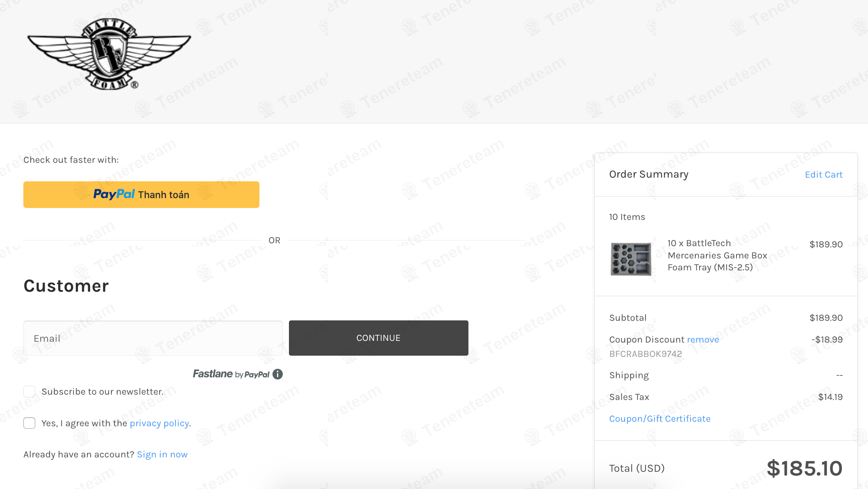Image resolution: width=868 pixels, height=489 pixels.
Task: Expand the Coupon/Gift Certificate entry
Action: [x=660, y=419]
